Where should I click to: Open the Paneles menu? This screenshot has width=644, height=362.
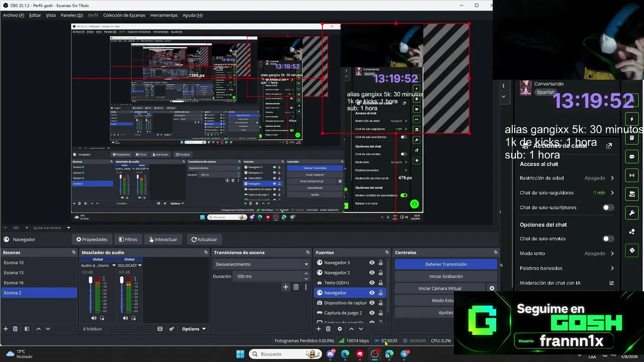(71, 15)
